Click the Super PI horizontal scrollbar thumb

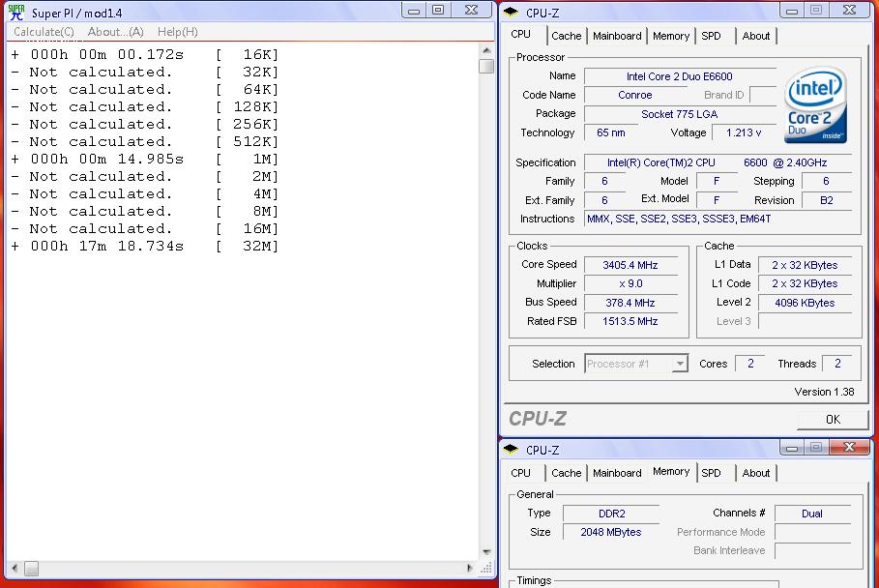coord(31,569)
